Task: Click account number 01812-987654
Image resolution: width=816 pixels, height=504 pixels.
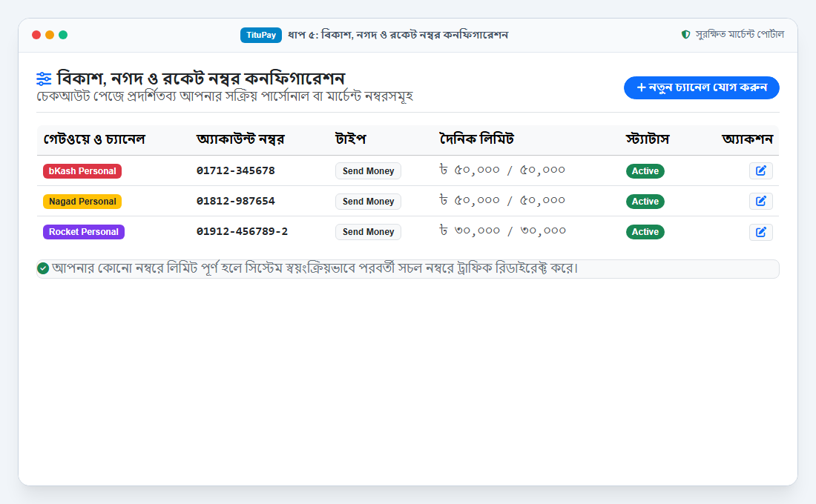Action: pyautogui.click(x=236, y=201)
